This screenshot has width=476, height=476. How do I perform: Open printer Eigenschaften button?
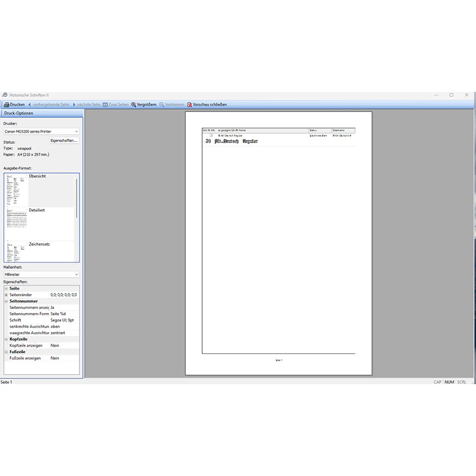64,141
